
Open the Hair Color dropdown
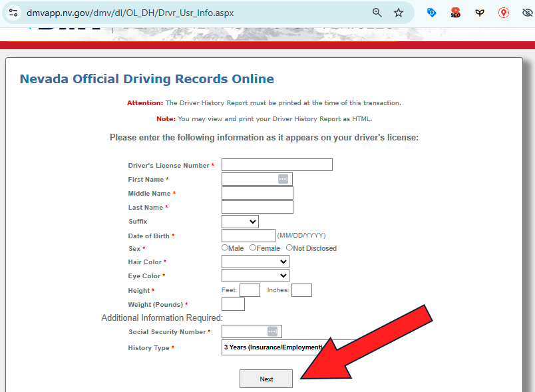click(x=256, y=262)
